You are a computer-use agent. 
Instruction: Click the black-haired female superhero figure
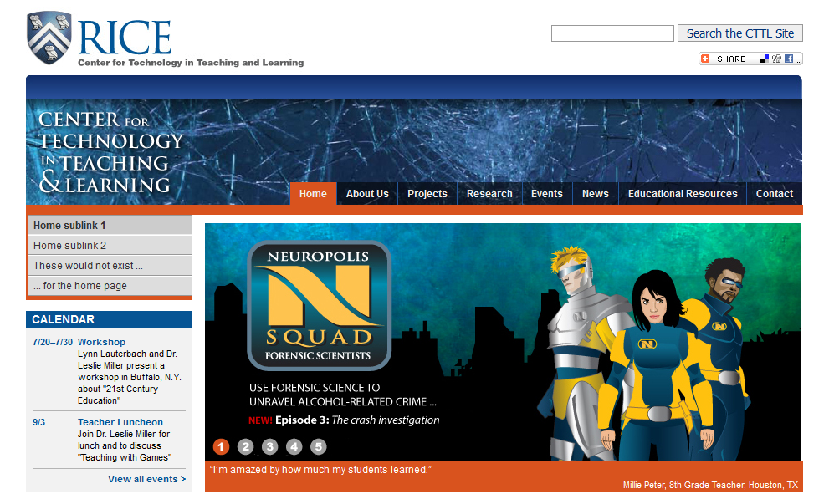pos(656,365)
